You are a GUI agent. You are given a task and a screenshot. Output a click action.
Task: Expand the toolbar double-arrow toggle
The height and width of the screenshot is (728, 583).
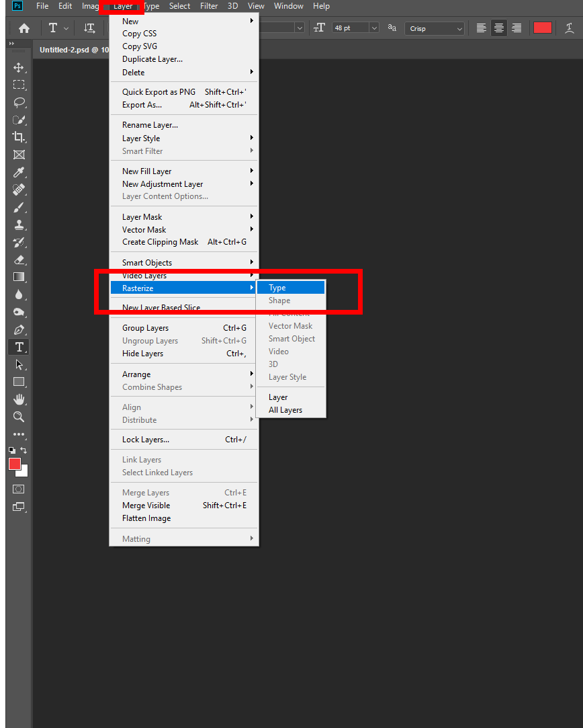click(x=11, y=43)
